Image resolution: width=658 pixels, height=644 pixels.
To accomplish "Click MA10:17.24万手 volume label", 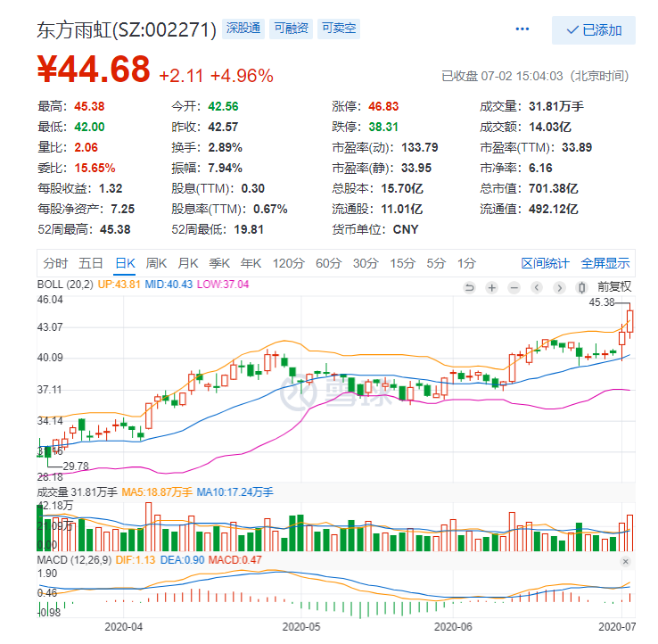I will pos(234,492).
